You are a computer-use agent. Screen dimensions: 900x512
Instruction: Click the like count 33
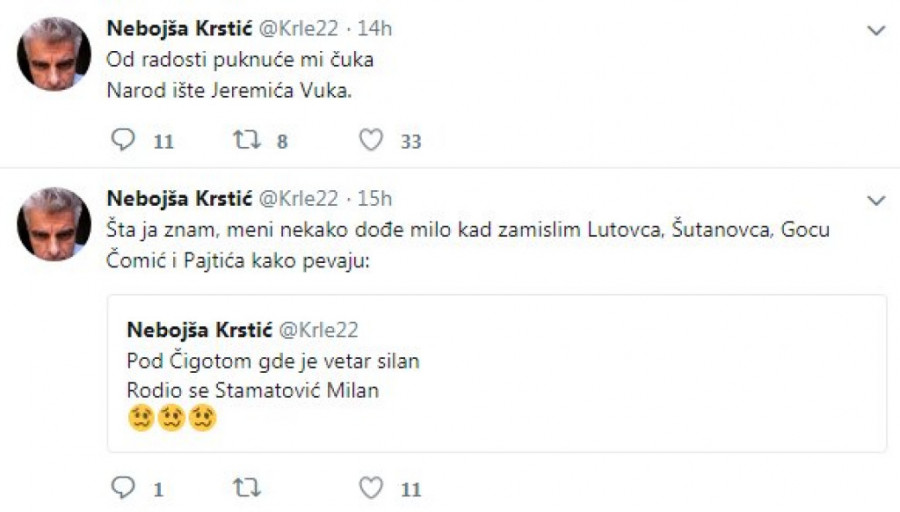410,142
